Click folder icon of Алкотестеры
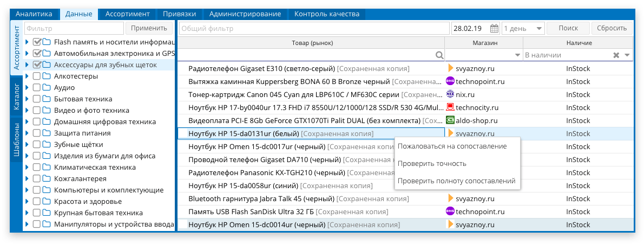This screenshot has width=644, height=244. [46, 76]
